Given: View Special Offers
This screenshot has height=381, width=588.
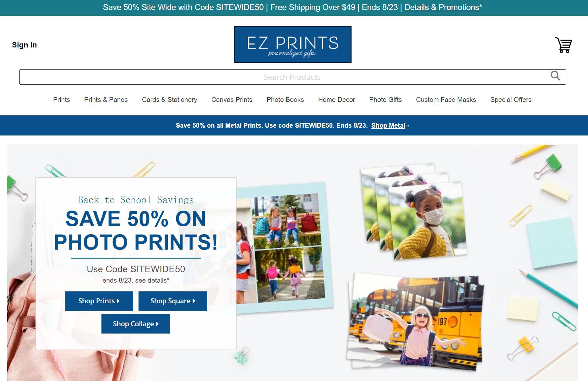Looking at the screenshot, I should pyautogui.click(x=511, y=100).
